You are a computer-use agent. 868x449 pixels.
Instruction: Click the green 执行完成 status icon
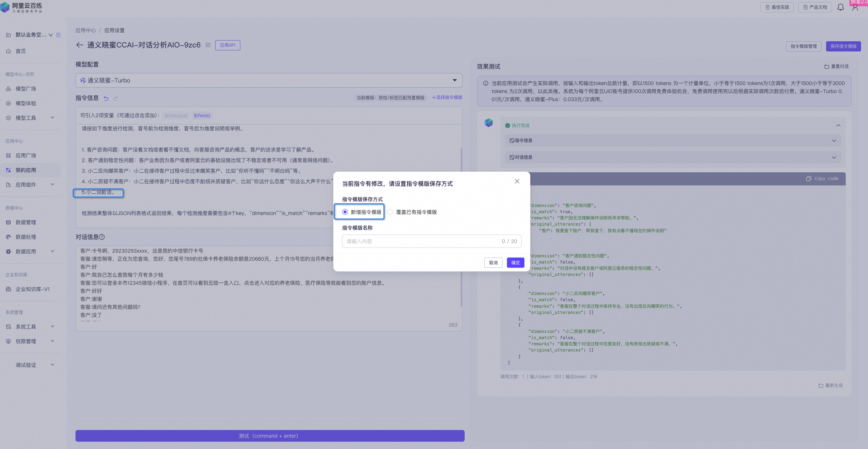tap(507, 126)
